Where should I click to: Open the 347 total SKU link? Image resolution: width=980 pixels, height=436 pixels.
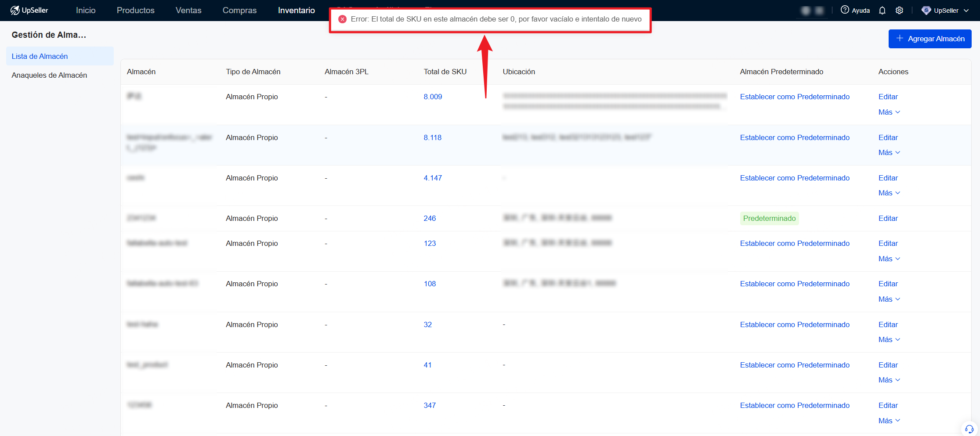(429, 405)
